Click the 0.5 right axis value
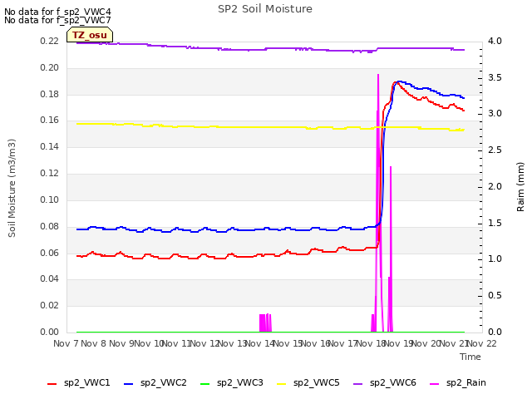532x399 pixels. pyautogui.click(x=495, y=296)
